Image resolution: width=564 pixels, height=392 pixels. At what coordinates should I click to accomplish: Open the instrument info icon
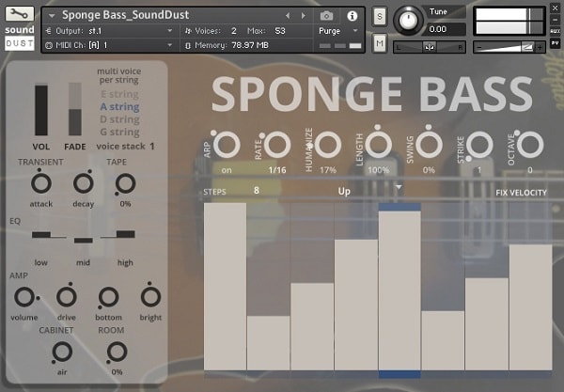(352, 16)
